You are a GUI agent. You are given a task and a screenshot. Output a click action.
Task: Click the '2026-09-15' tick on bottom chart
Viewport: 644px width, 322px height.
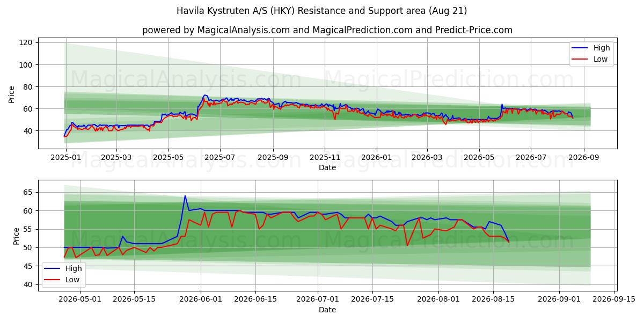pyautogui.click(x=614, y=299)
